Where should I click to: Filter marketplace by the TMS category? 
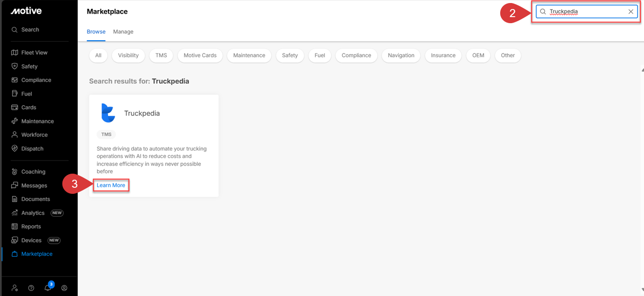[161, 55]
